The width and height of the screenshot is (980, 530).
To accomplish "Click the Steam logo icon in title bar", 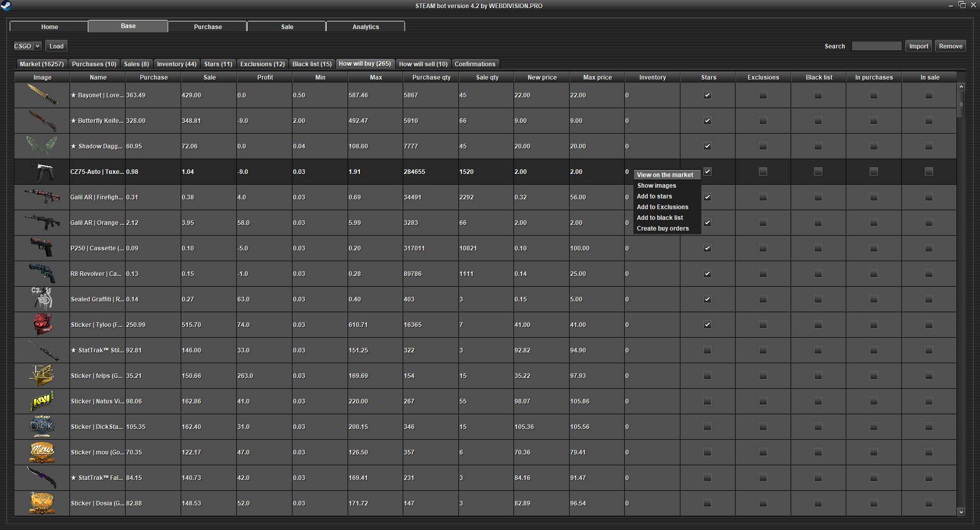I will [x=6, y=6].
